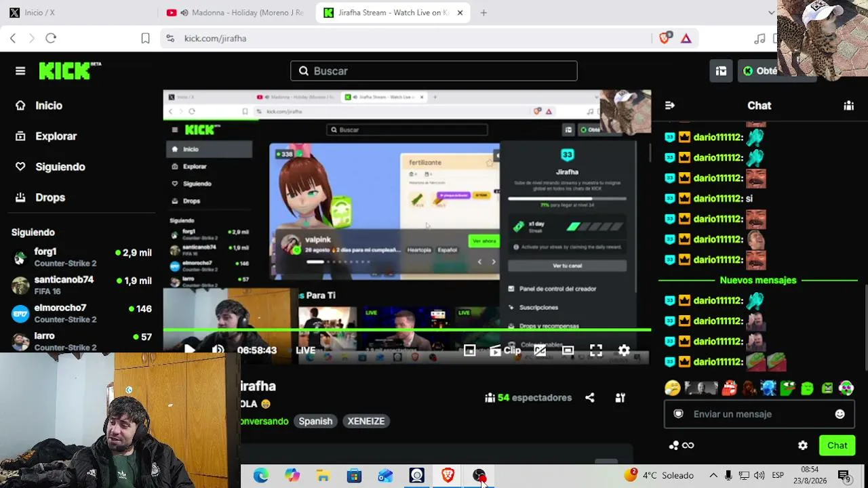Open the emoji picker in chat input

click(840, 414)
